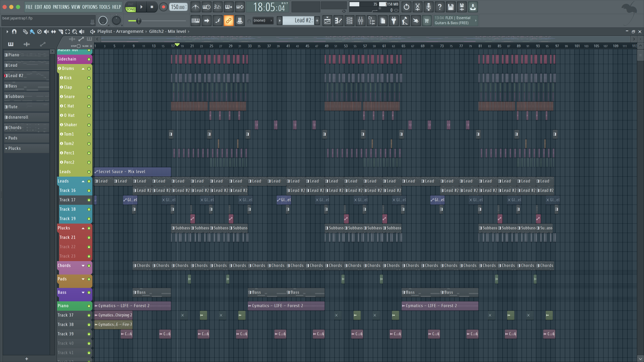Open the TOOLS menu
Image resolution: width=644 pixels, height=362 pixels.
click(x=105, y=7)
